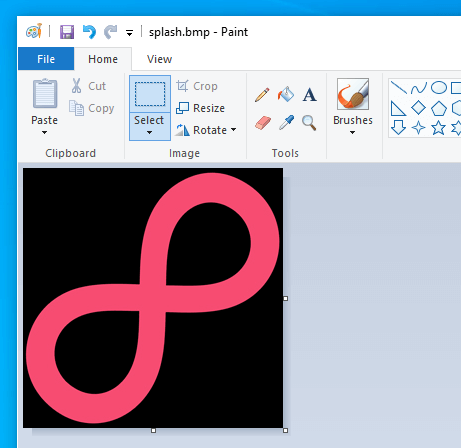Save file with floppy disk icon
Viewport: 461px width, 448px height.
[67, 32]
